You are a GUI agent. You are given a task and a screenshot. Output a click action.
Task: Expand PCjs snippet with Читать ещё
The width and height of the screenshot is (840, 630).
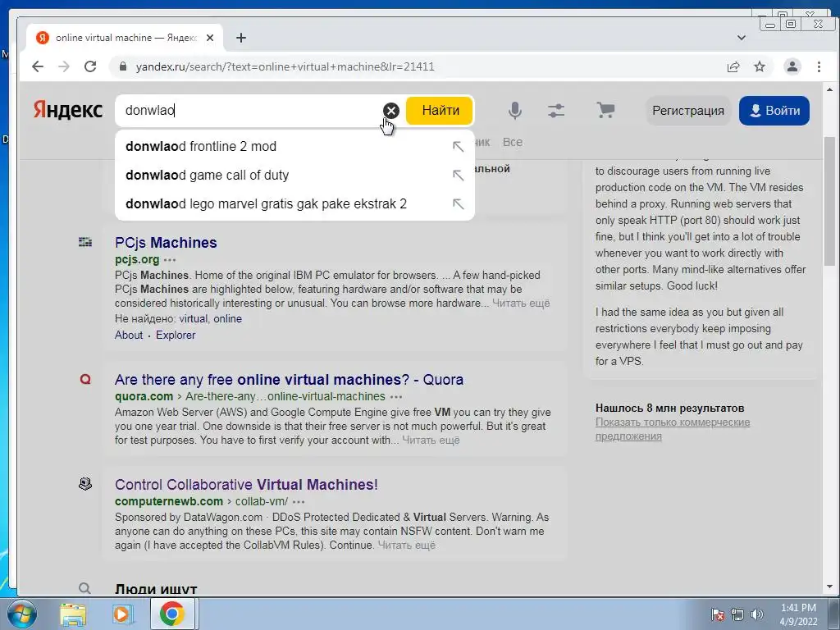tap(521, 304)
